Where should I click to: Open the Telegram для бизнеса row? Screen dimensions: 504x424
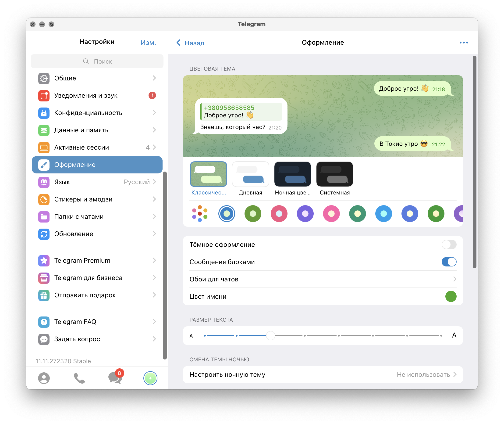click(x=97, y=278)
